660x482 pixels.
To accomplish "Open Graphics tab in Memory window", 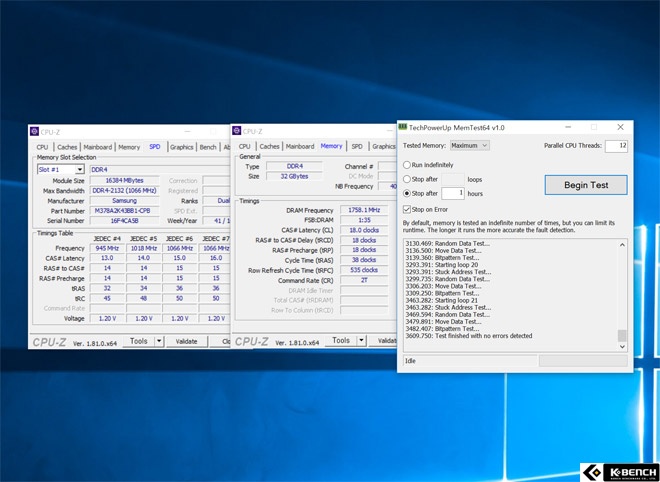I will click(x=384, y=146).
